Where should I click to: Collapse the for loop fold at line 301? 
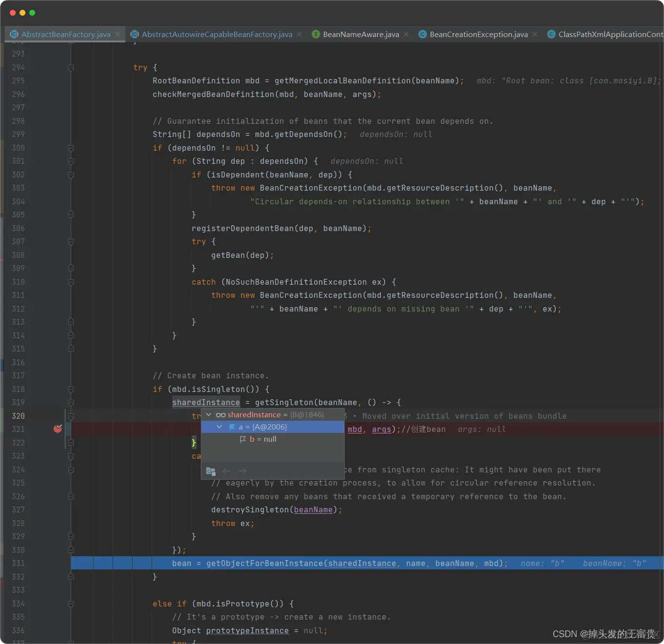pos(71,161)
